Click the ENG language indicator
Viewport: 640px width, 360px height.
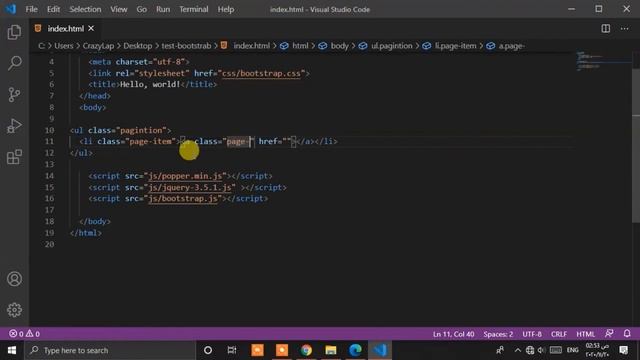573,350
